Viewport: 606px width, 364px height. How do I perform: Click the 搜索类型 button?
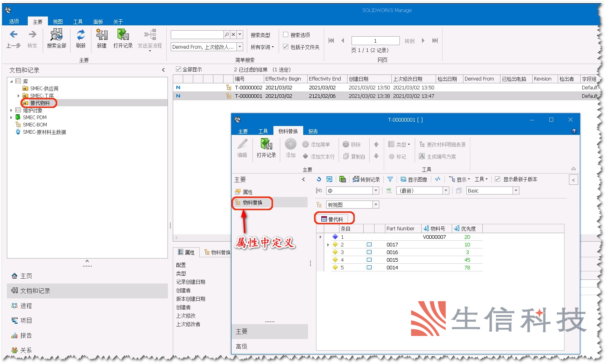(261, 35)
